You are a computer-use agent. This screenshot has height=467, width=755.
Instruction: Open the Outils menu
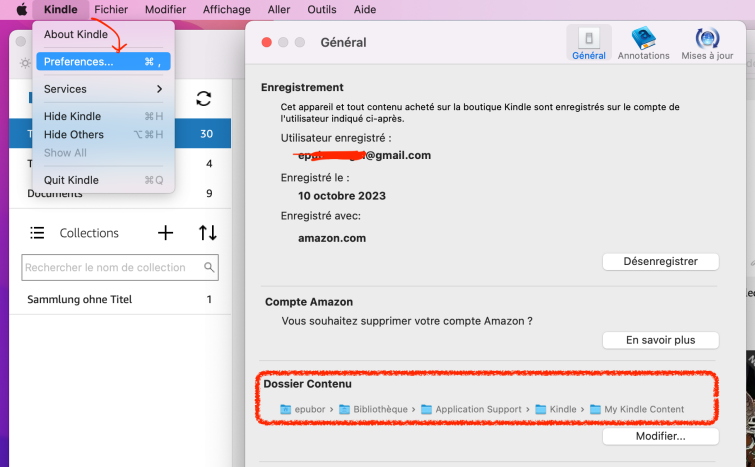(x=322, y=10)
